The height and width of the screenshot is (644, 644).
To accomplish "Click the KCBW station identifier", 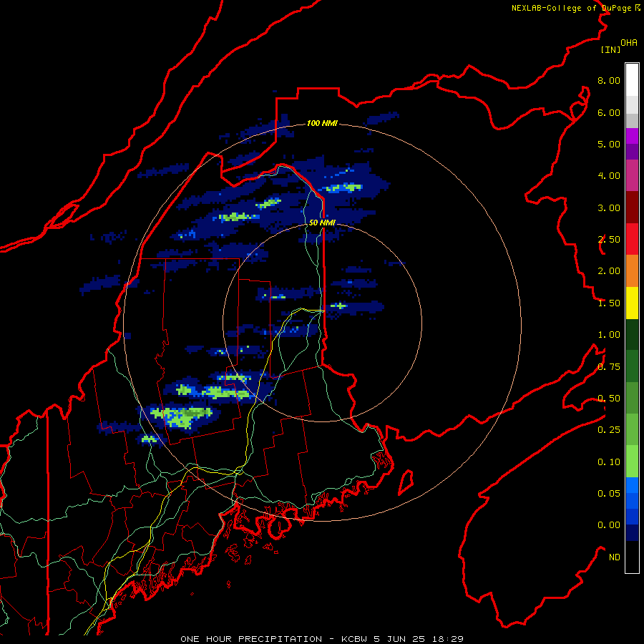I will coord(355,639).
